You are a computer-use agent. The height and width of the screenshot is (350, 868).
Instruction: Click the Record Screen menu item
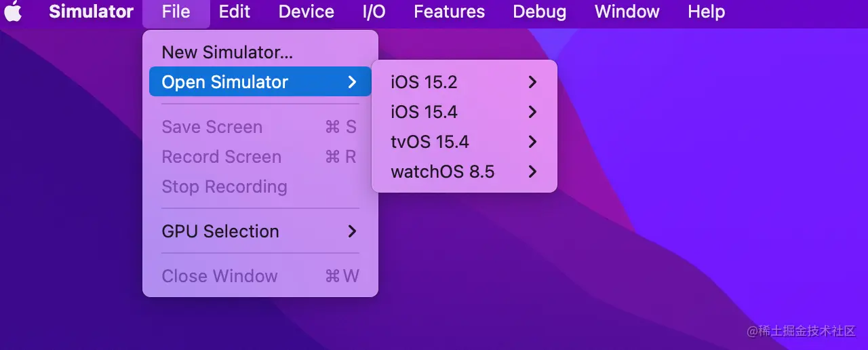(x=260, y=157)
